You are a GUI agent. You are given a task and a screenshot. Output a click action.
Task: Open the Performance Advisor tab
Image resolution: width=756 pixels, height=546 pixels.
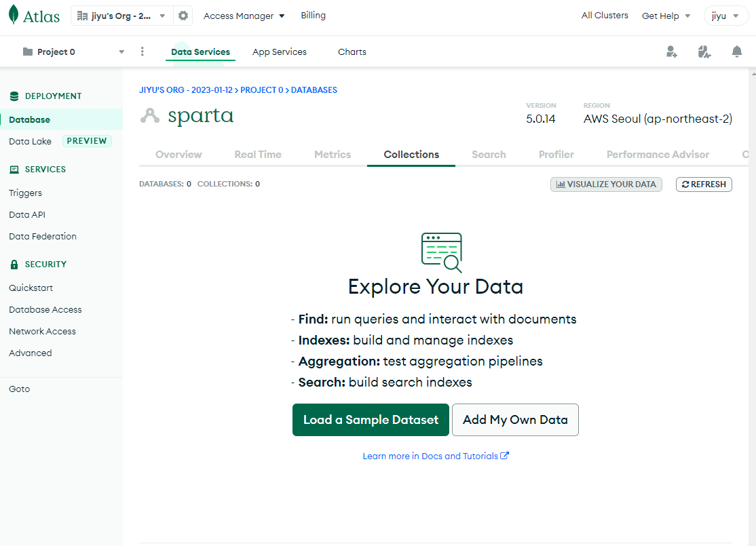pyautogui.click(x=658, y=155)
